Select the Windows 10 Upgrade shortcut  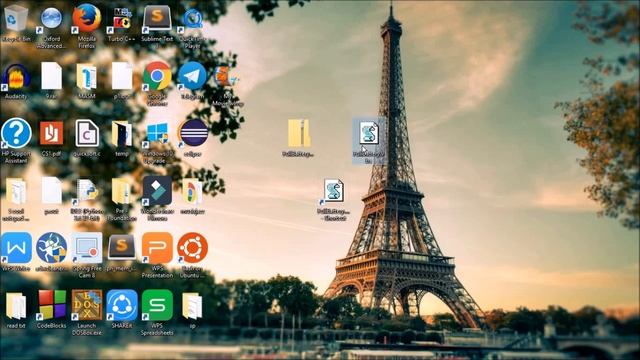pos(157,134)
